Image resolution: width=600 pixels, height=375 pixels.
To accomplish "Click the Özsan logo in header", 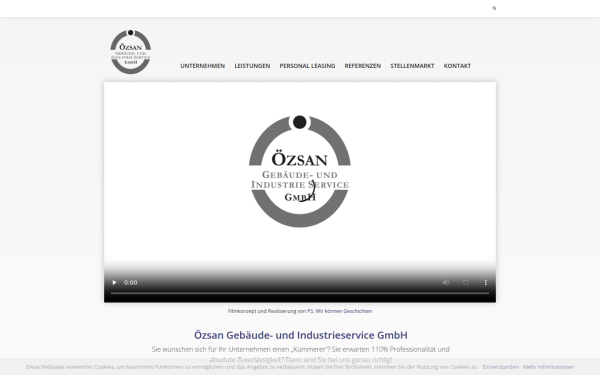I will click(x=130, y=52).
